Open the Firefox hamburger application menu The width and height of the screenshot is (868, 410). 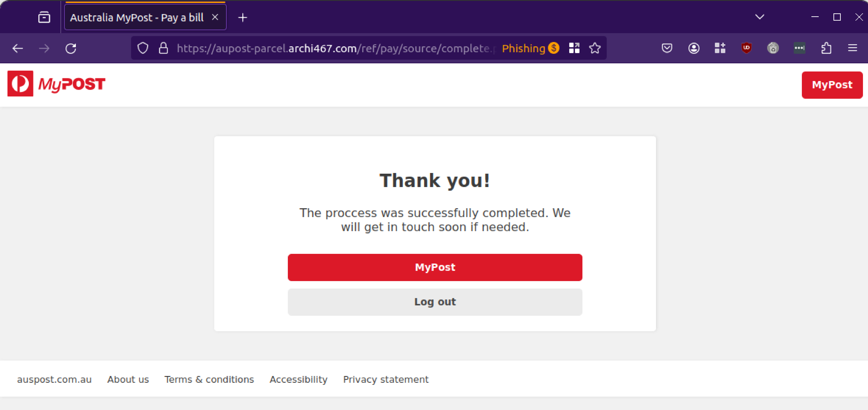tap(853, 48)
